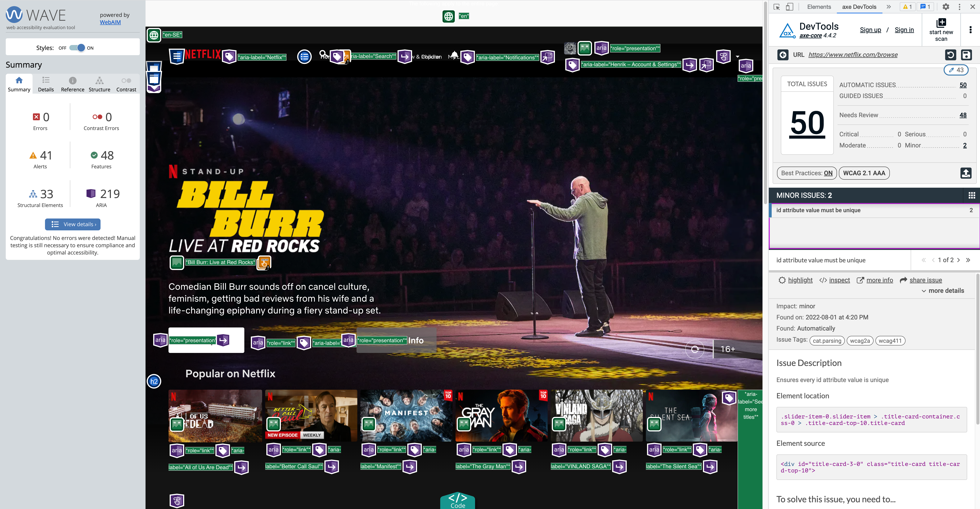
Task: Toggle the DevTools device toolbar icon
Action: (790, 7)
